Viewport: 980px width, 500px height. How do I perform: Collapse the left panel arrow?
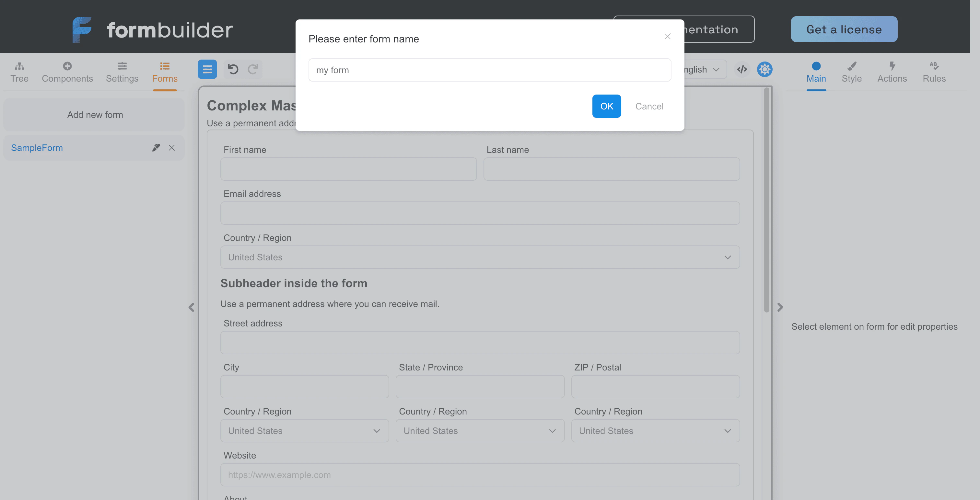[191, 307]
